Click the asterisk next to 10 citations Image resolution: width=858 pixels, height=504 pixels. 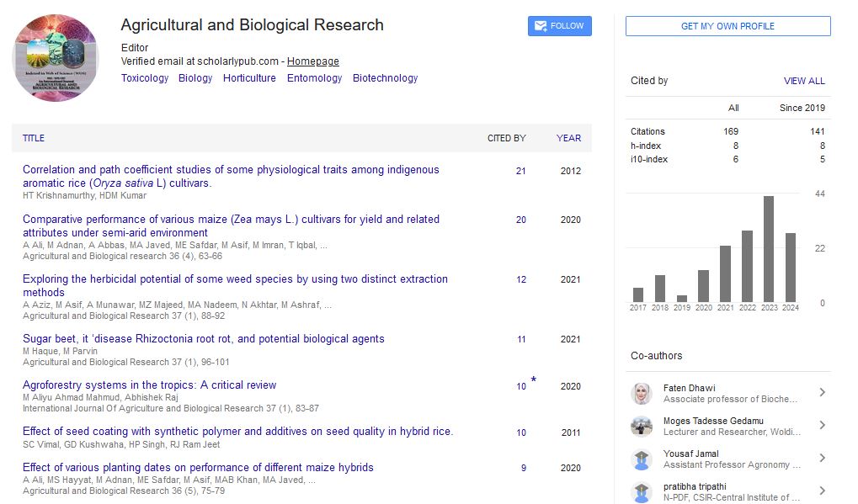point(533,381)
